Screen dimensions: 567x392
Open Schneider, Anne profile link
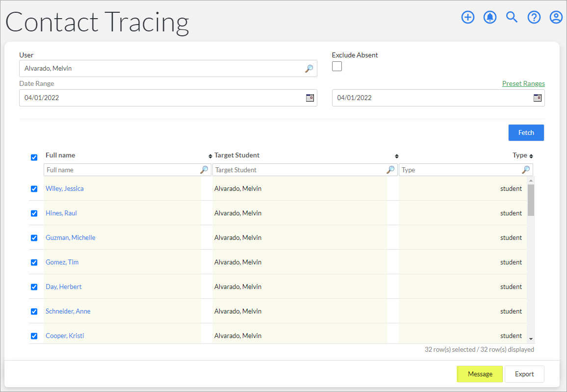point(68,311)
